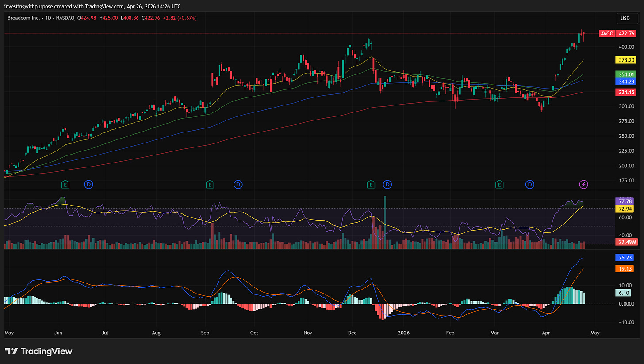Select the green 354.01 moving average label
The height and width of the screenshot is (364, 644).
626,74
